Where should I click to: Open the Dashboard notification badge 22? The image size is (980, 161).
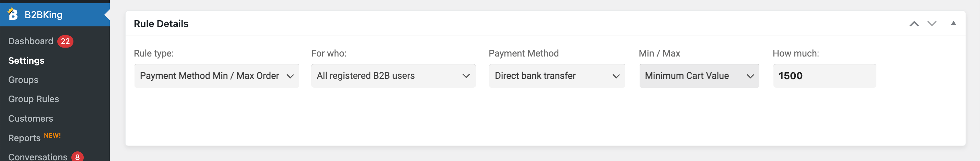(66, 41)
